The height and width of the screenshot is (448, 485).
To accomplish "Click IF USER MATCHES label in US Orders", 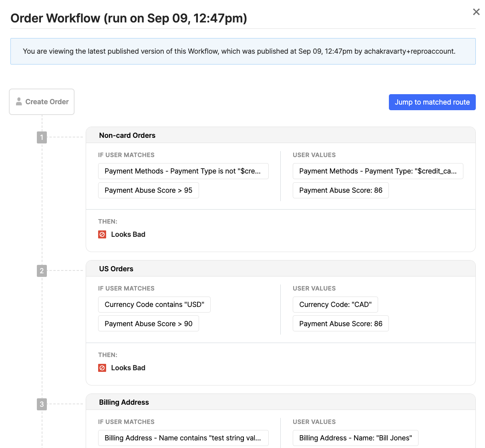I will click(x=126, y=289).
